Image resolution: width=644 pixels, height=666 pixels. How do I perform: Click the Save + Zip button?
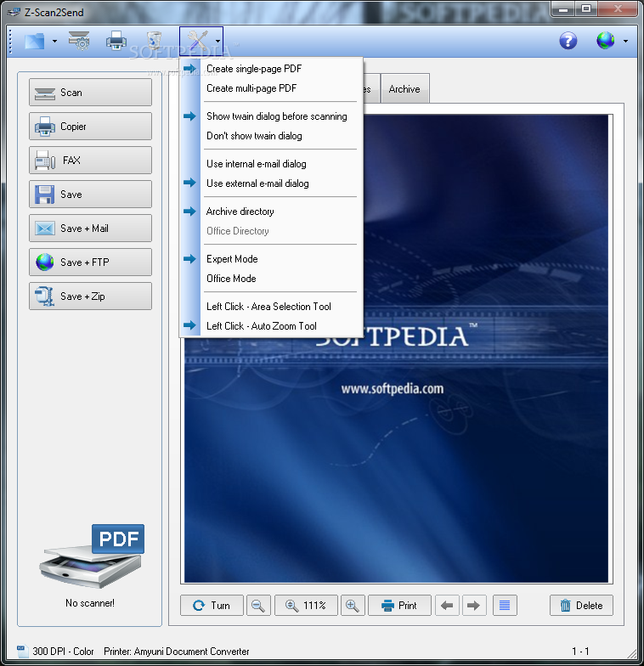pyautogui.click(x=90, y=296)
